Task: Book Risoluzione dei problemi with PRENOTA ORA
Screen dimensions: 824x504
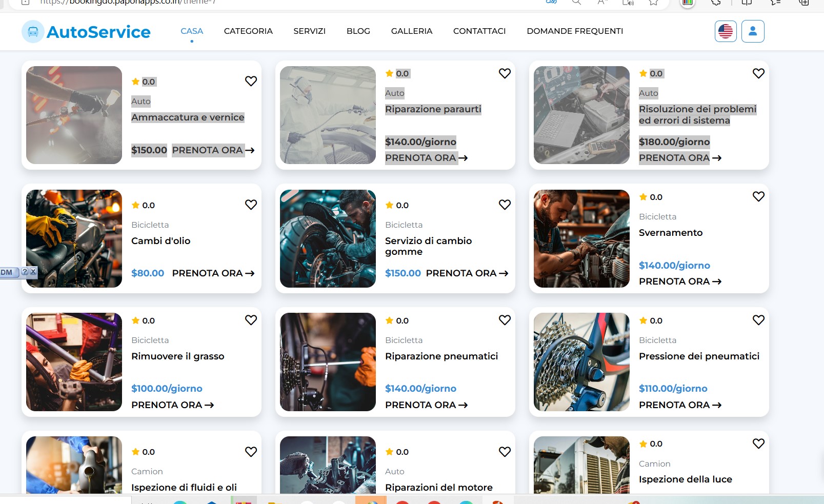Action: (680, 158)
